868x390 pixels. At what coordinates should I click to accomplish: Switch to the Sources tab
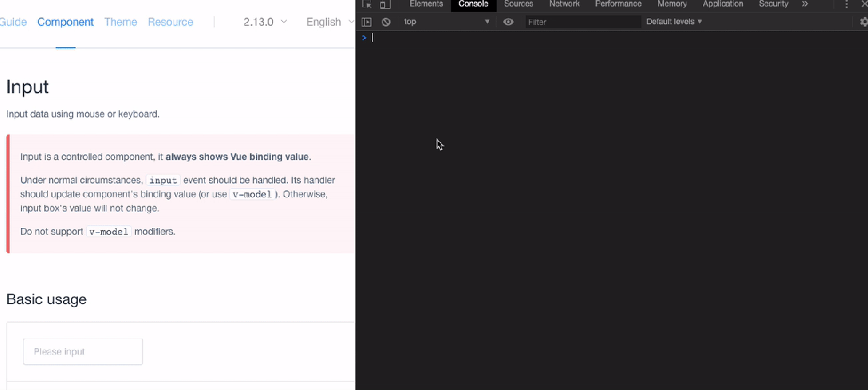click(x=519, y=4)
